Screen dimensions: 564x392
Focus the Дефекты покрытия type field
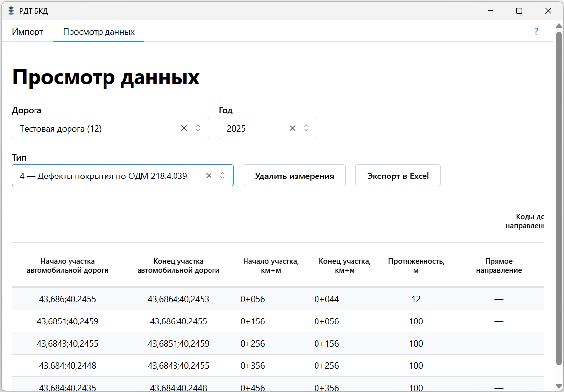[x=123, y=176]
